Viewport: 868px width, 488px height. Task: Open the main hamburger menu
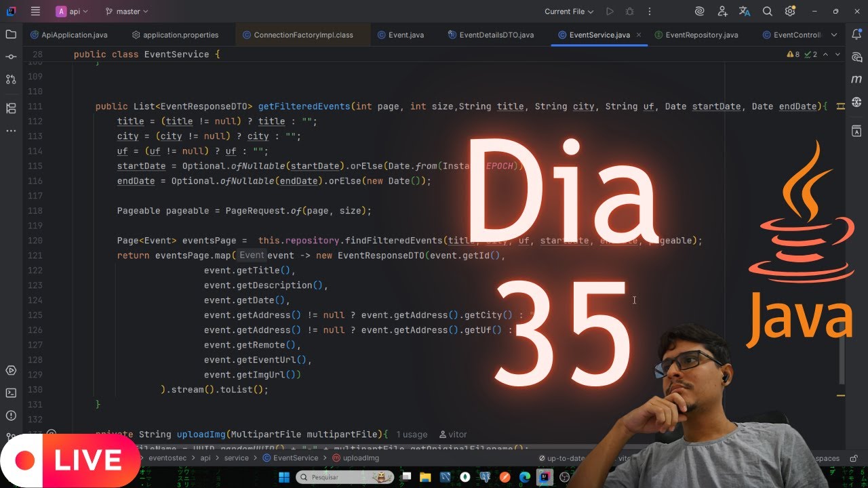(x=35, y=12)
